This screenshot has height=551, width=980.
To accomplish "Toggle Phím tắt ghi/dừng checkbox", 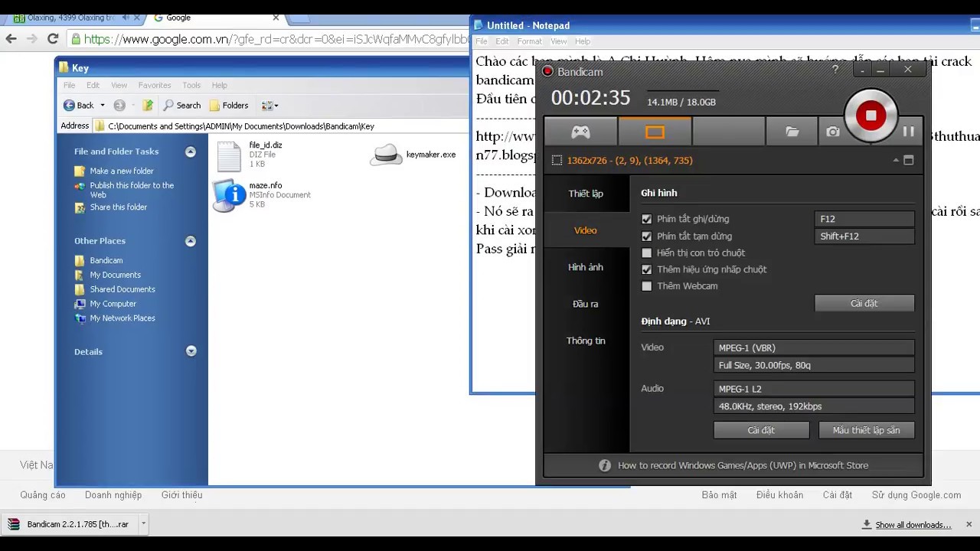I will 647,219.
